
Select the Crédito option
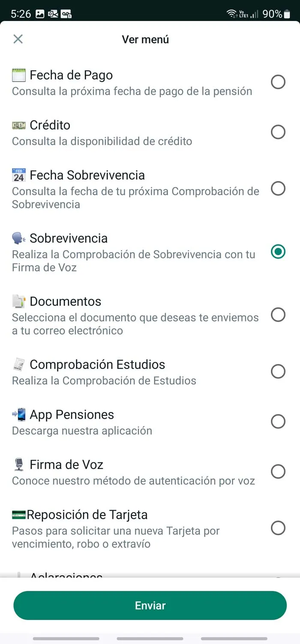click(278, 132)
